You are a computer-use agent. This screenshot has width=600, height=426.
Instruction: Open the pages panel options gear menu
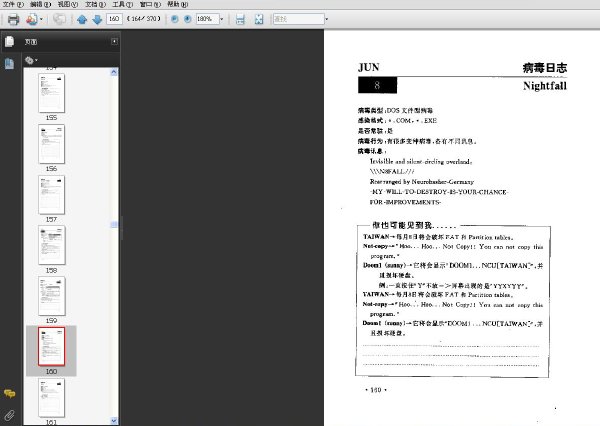coord(31,60)
